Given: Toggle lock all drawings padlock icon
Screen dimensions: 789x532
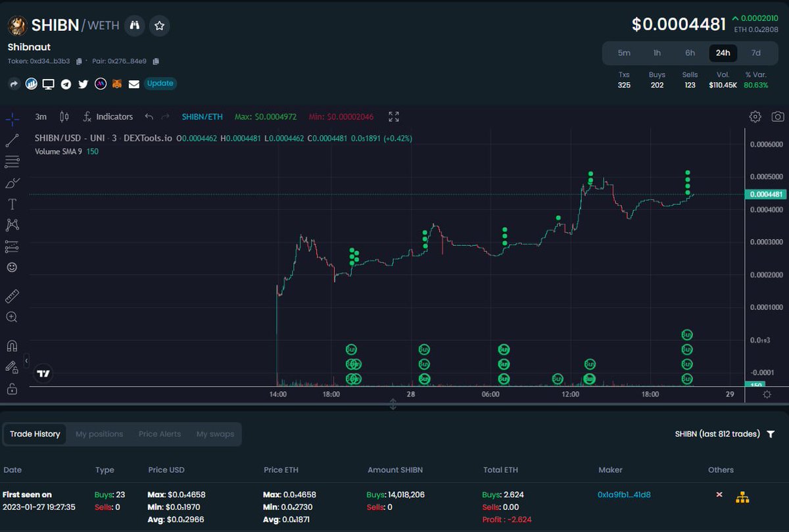Looking at the screenshot, I should tap(12, 389).
